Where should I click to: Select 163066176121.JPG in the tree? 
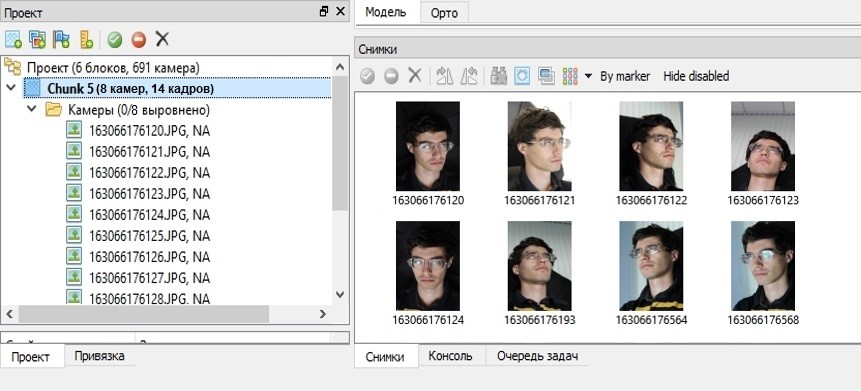tap(149, 152)
